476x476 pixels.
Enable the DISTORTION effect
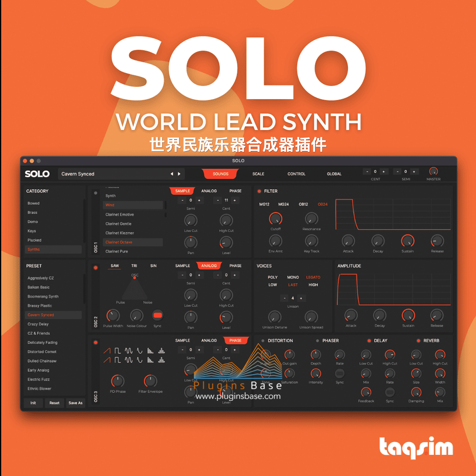[263, 341]
